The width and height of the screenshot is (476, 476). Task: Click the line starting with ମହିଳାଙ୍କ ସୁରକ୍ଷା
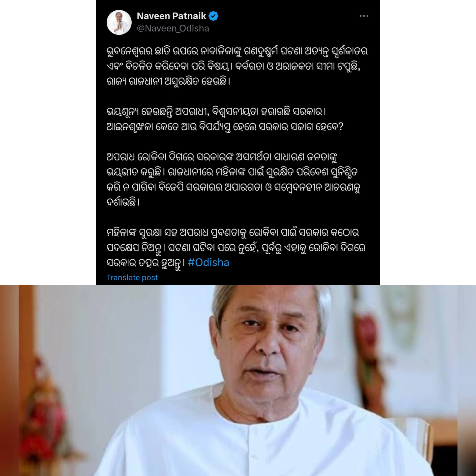click(x=233, y=233)
